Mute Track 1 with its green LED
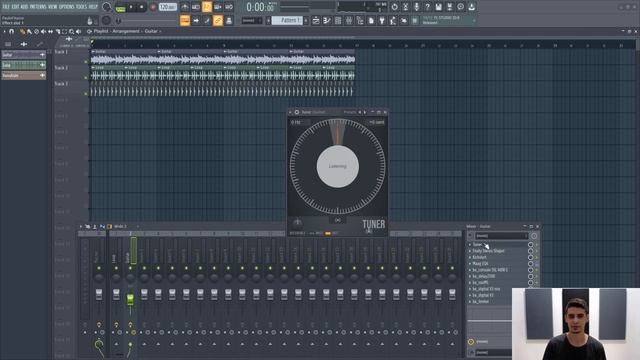 pos(86,62)
